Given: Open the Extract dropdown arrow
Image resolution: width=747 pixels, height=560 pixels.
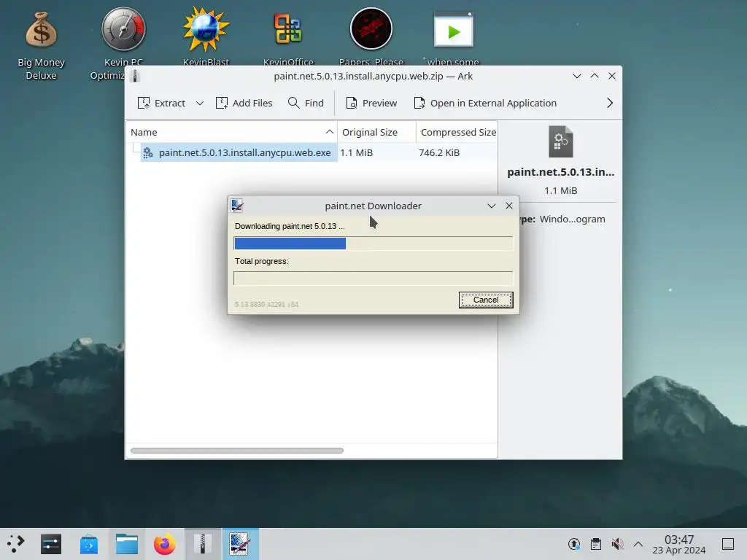Looking at the screenshot, I should point(200,103).
